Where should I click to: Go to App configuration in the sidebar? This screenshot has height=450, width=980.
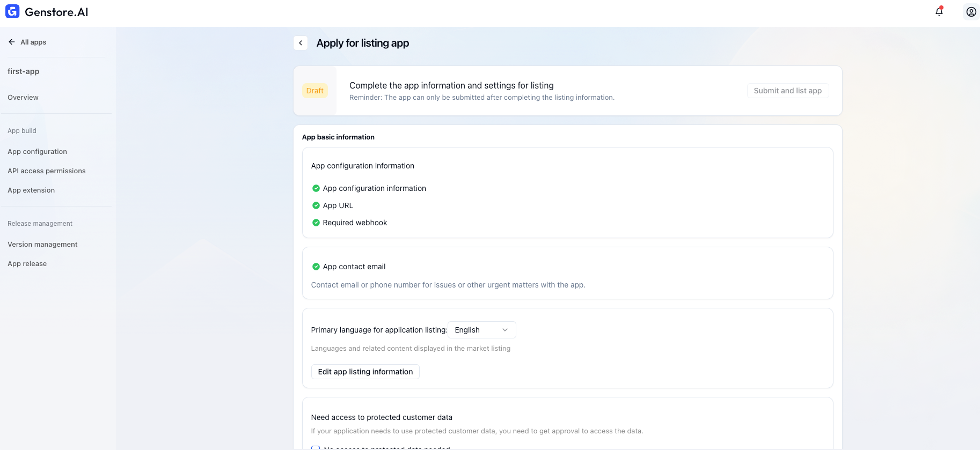[37, 152]
